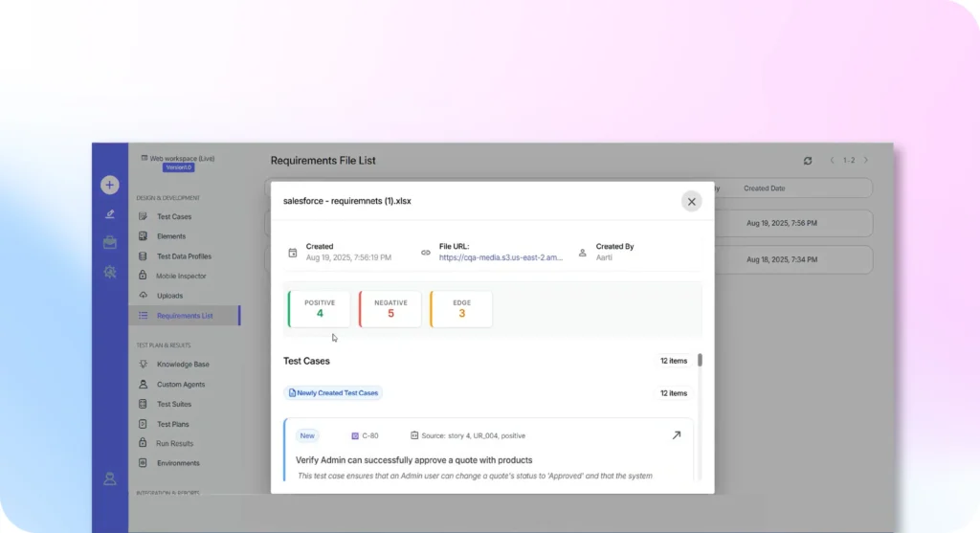980x533 pixels.
Task: Open the briefcase icon in left rail
Action: point(110,242)
